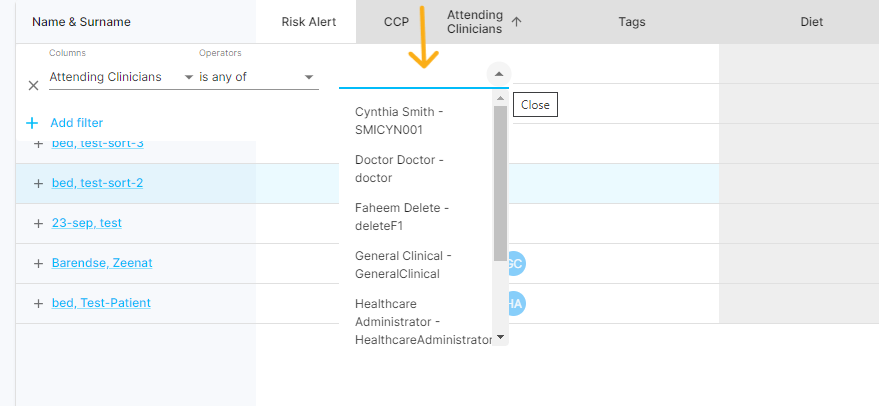The width and height of the screenshot is (879, 406).
Task: Expand the row for bed, Test-Patient
Action: [38, 304]
